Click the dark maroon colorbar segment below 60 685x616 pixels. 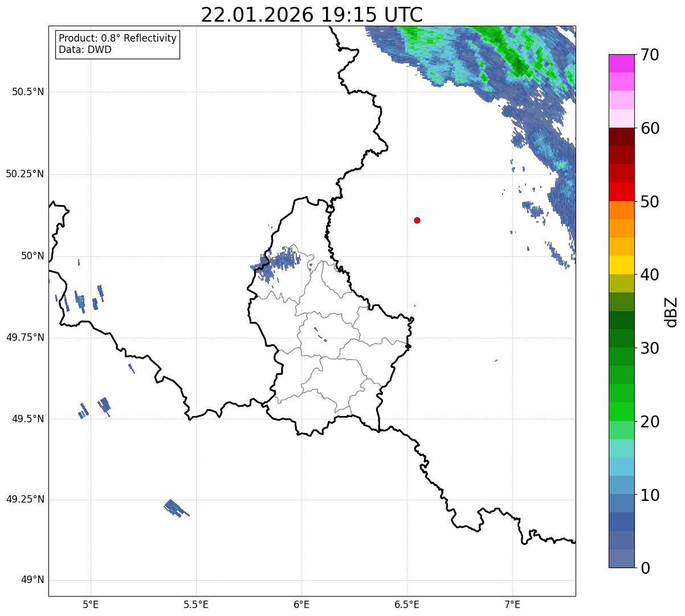pyautogui.click(x=621, y=137)
